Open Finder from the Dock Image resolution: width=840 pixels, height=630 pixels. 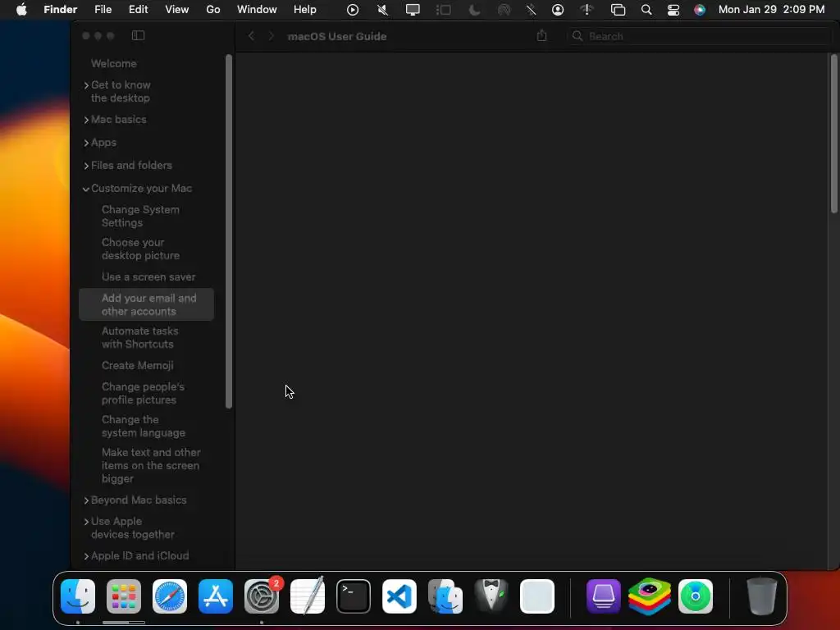[x=78, y=596]
